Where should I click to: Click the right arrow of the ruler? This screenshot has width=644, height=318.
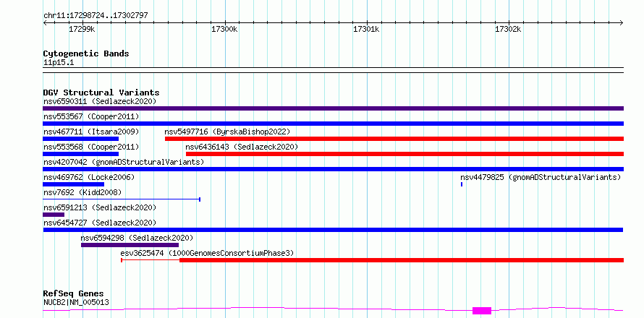click(x=622, y=23)
